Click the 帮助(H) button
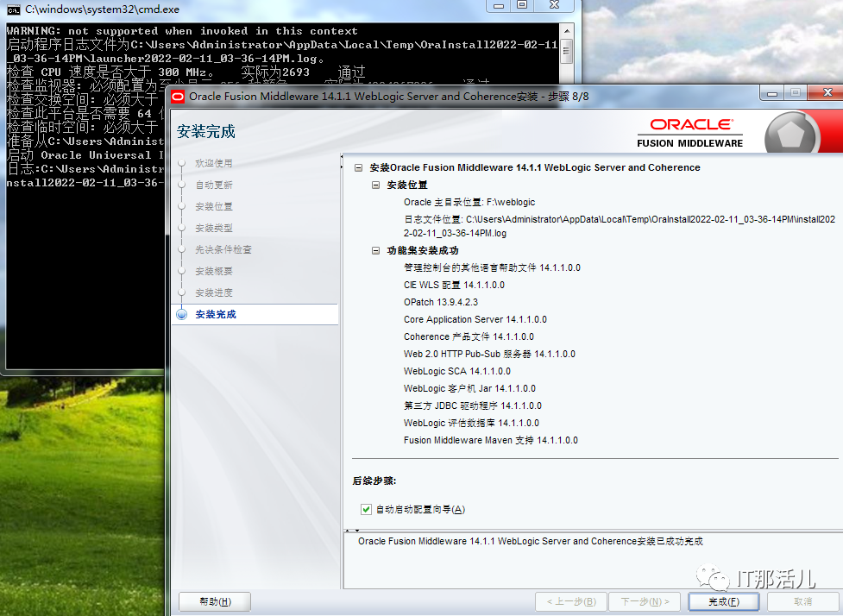The width and height of the screenshot is (843, 616). [215, 601]
